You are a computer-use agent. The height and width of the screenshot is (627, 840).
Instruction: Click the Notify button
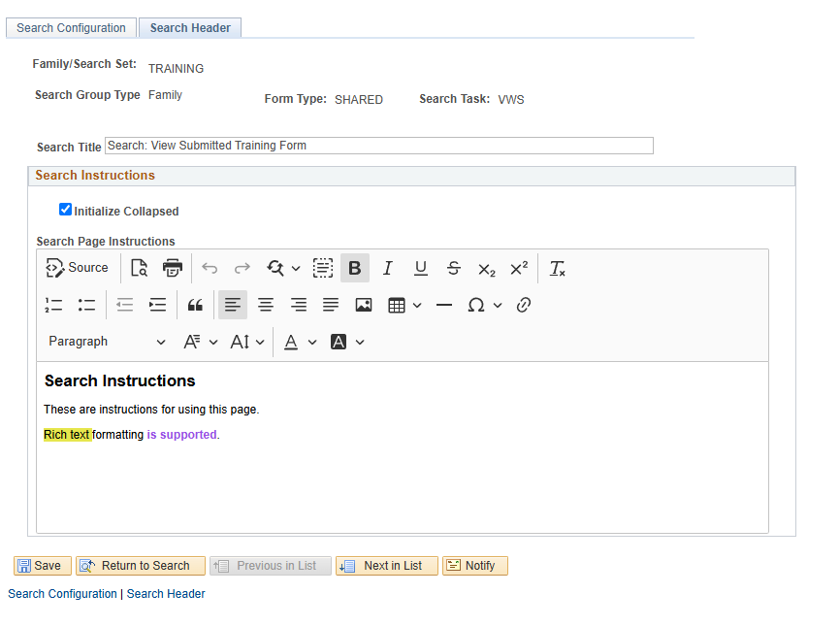pos(475,566)
